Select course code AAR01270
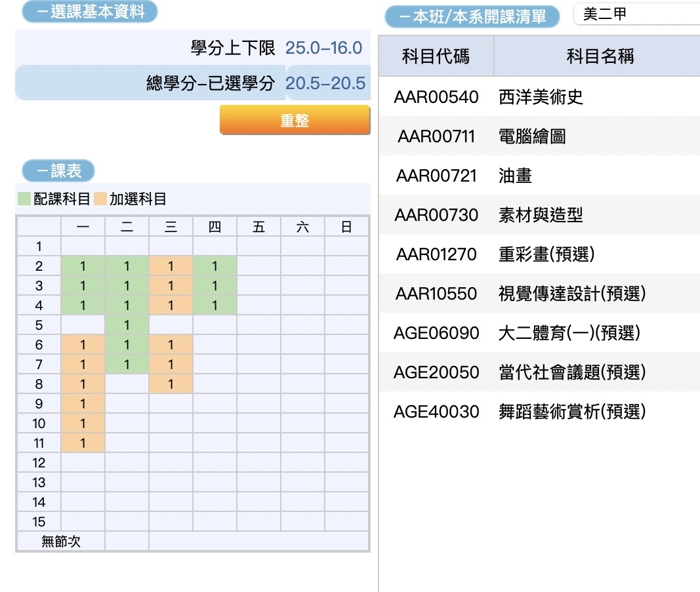 (436, 254)
